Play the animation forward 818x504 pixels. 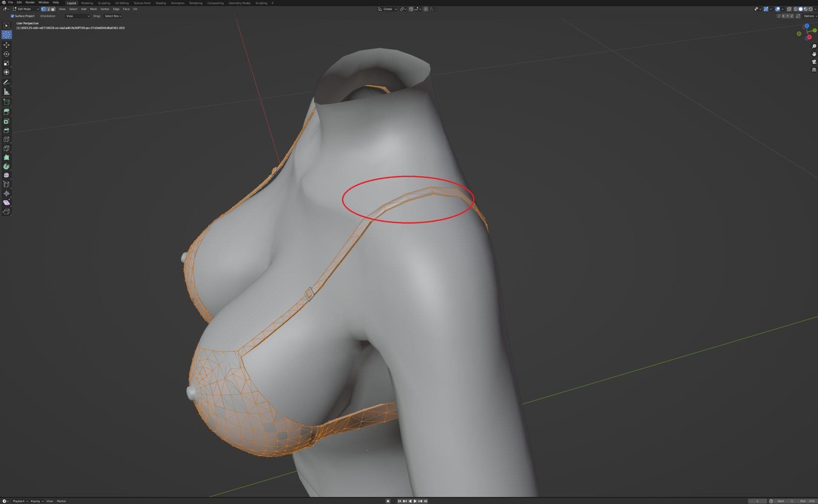415,501
